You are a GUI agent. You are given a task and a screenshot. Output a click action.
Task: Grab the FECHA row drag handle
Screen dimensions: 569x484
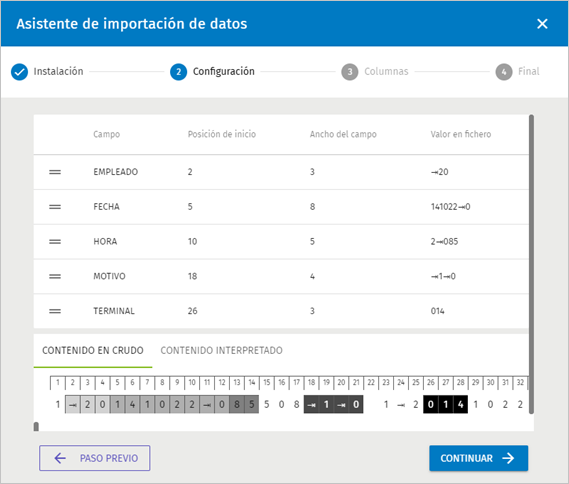point(55,207)
